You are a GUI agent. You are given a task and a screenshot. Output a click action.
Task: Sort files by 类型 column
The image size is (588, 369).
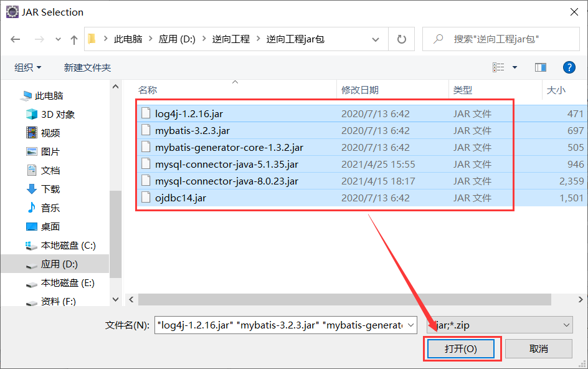tap(462, 90)
